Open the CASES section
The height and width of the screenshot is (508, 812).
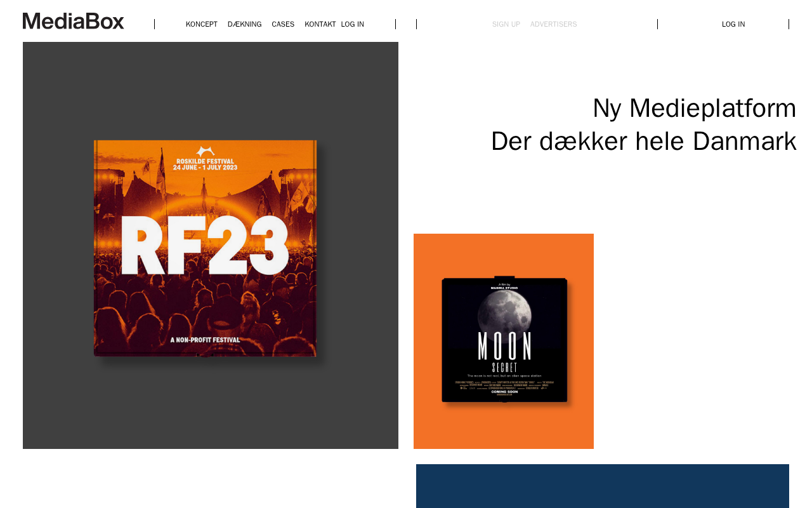pos(283,24)
